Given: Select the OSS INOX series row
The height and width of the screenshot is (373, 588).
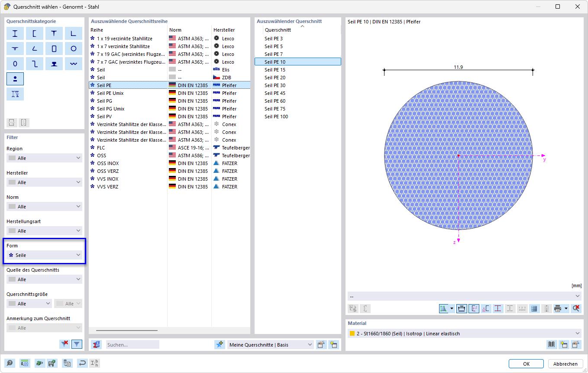Looking at the screenshot, I should [169, 163].
